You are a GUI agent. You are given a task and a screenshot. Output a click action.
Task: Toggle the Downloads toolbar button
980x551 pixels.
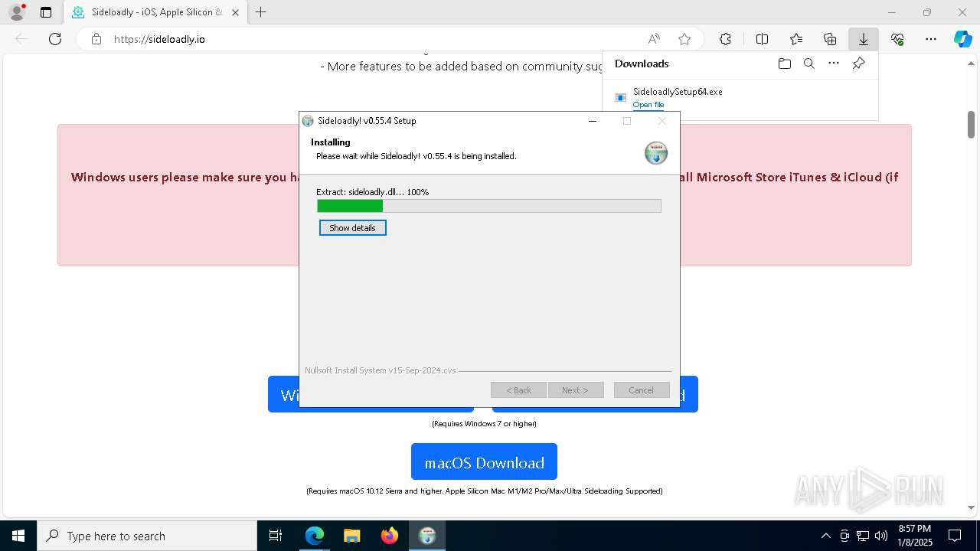point(863,39)
